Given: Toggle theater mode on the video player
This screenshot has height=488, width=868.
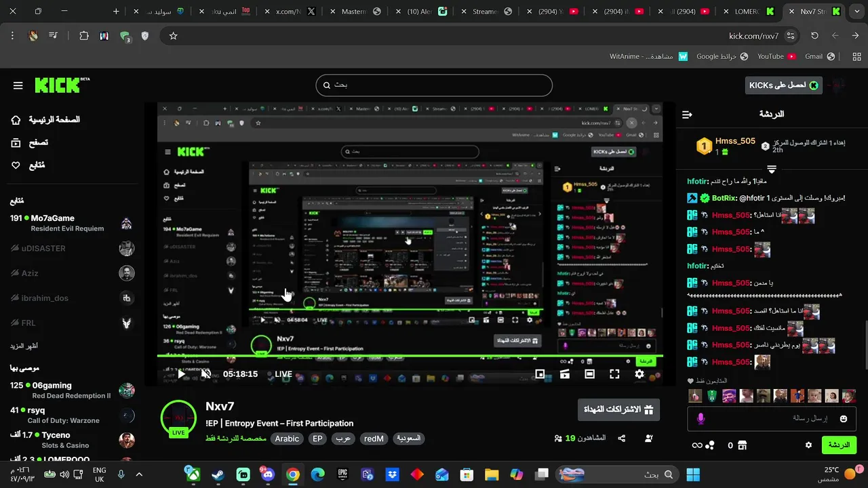Looking at the screenshot, I should 589,374.
